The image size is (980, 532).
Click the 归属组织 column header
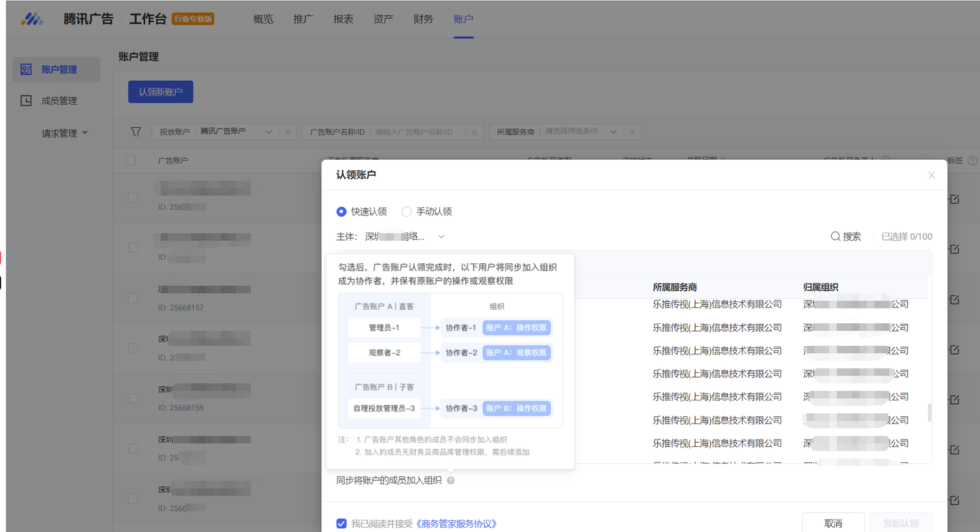(821, 287)
